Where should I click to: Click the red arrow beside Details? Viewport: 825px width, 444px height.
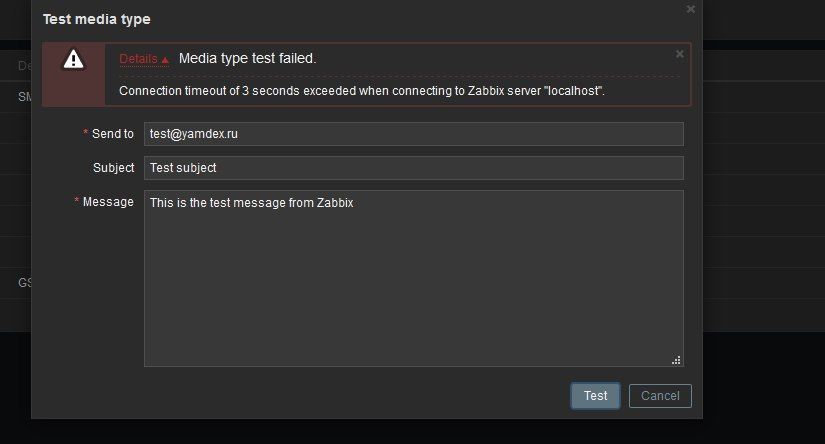click(166, 60)
